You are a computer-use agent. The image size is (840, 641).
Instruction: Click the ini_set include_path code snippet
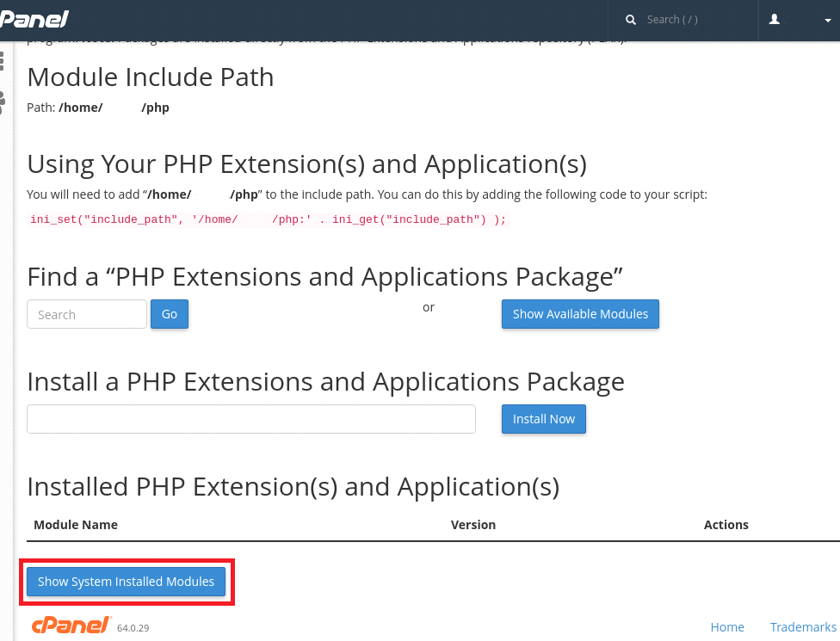(x=268, y=219)
